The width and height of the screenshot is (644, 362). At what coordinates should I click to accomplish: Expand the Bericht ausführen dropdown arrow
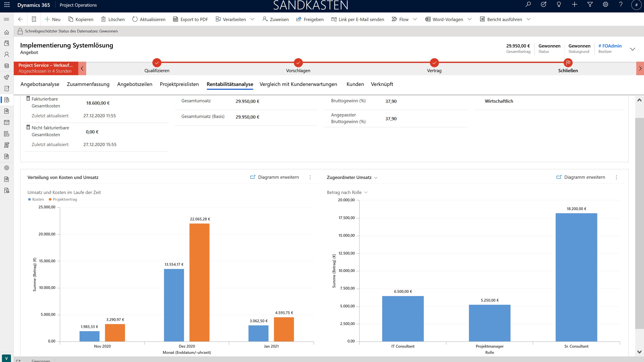[x=529, y=19]
